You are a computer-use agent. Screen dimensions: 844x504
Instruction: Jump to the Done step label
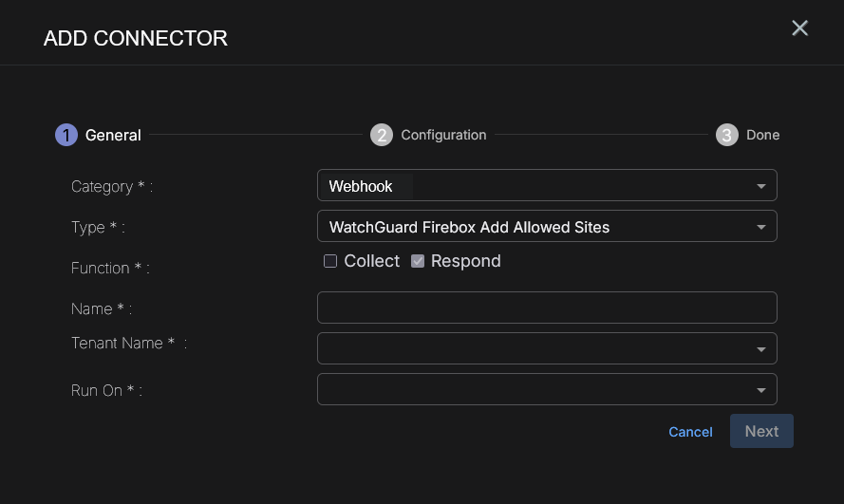762,135
